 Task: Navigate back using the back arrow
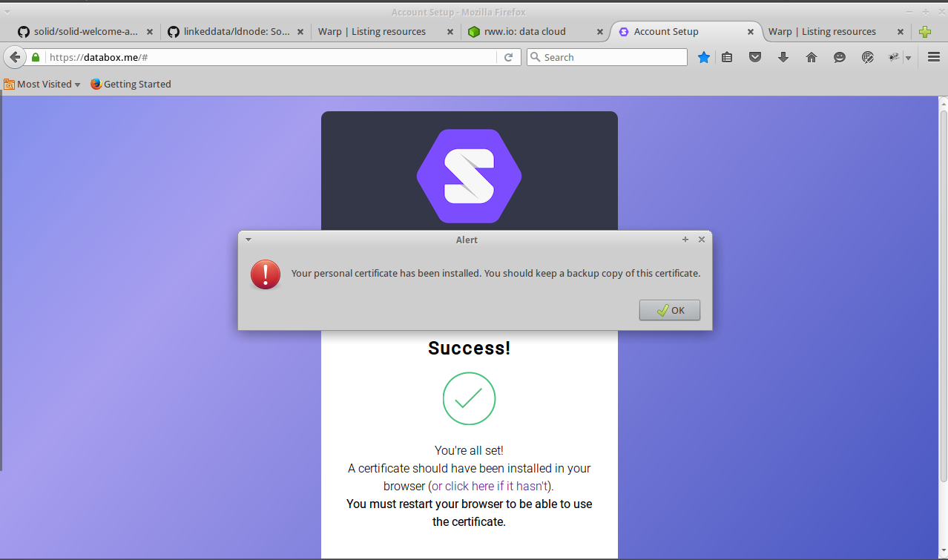tap(14, 57)
